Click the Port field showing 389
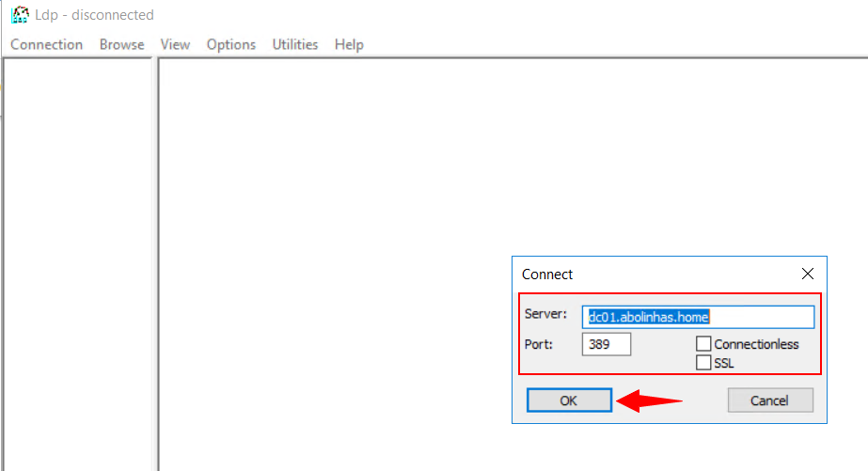The image size is (868, 471). coord(607,344)
